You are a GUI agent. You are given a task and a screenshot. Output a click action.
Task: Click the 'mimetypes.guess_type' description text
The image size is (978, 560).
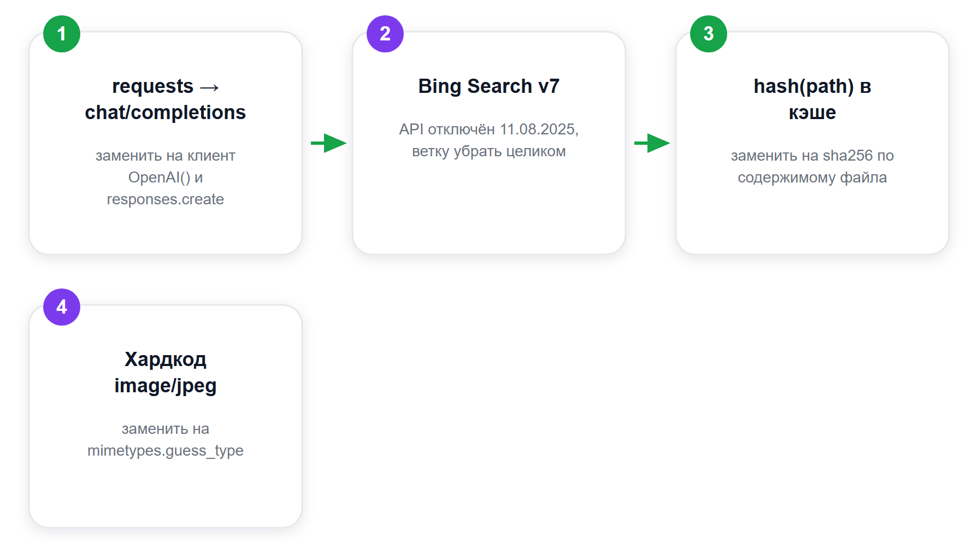coord(166,451)
